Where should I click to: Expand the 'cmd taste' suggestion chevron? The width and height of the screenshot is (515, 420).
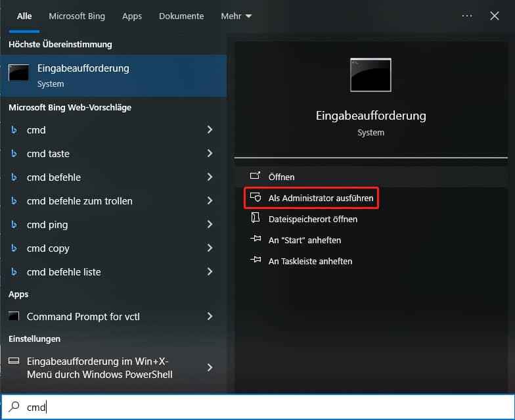(210, 154)
